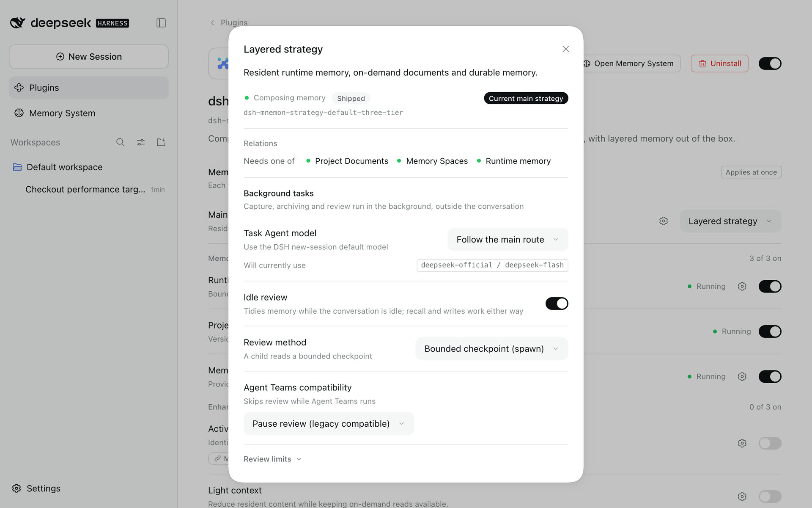Open gear settings in Active row
This screenshot has height=508, width=812.
(x=742, y=443)
